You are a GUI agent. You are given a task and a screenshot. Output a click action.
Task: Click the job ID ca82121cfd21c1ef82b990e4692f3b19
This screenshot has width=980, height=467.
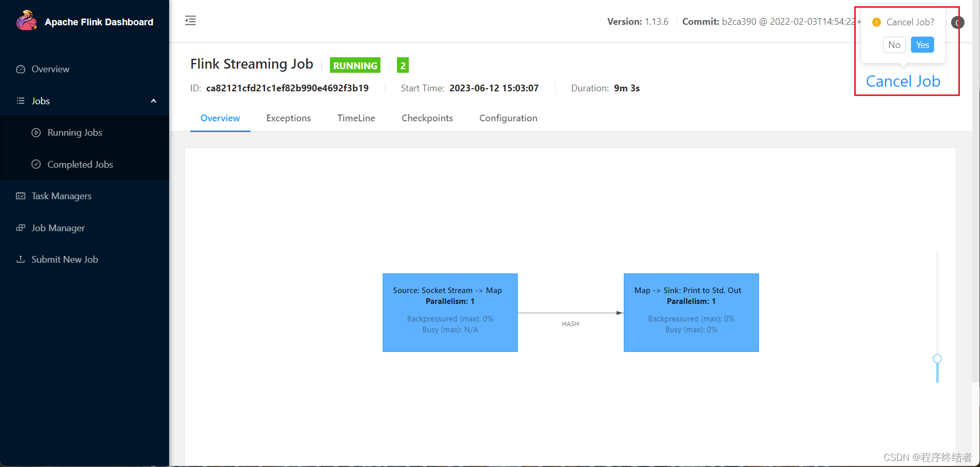pos(287,88)
